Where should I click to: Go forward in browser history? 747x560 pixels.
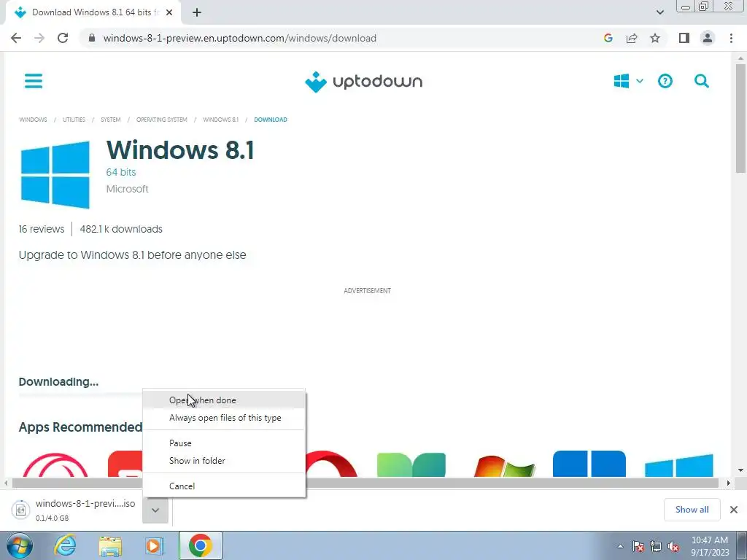39,38
